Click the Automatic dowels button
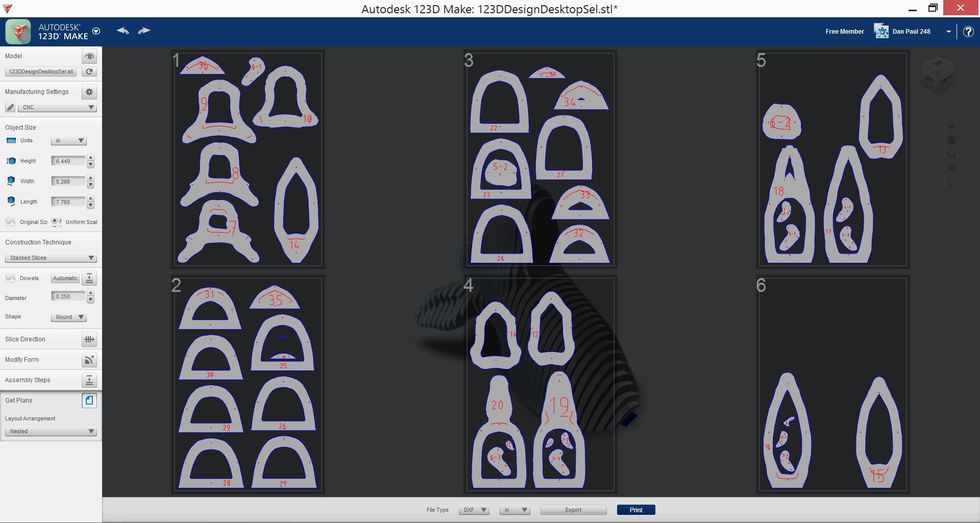 coord(65,278)
